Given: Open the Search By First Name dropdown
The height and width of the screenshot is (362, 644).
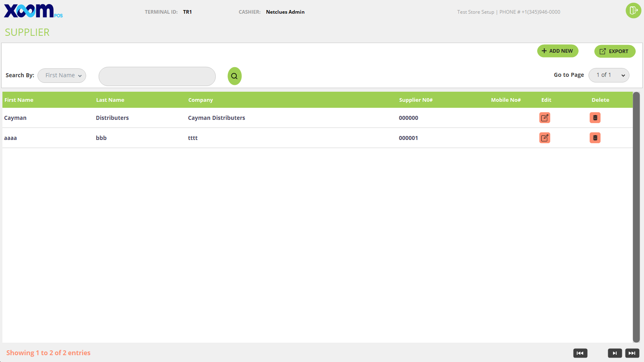Looking at the screenshot, I should click(62, 76).
